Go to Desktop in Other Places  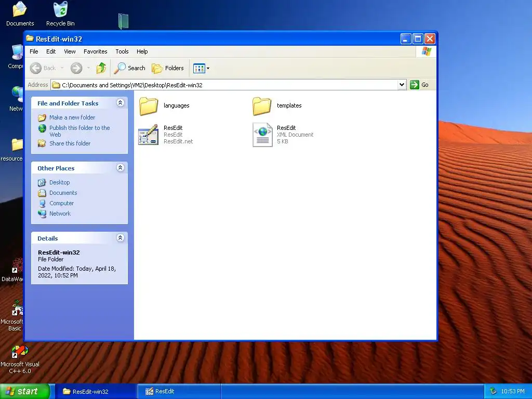coord(59,182)
